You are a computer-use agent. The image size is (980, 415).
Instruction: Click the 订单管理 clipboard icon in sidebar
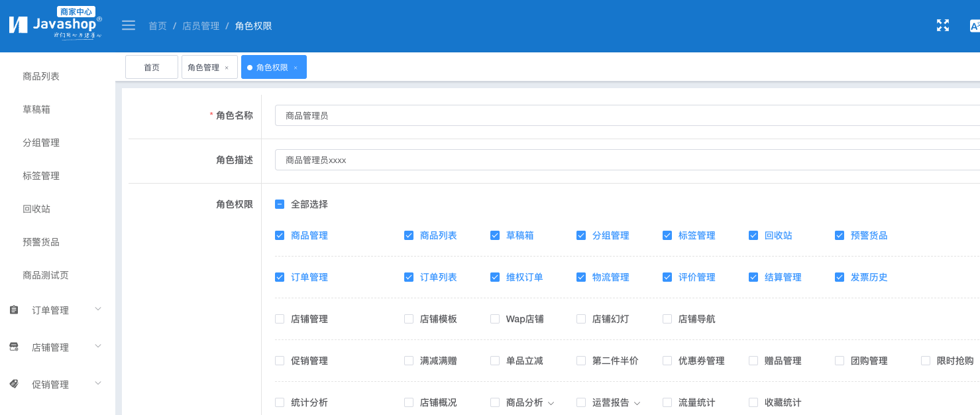(14, 310)
